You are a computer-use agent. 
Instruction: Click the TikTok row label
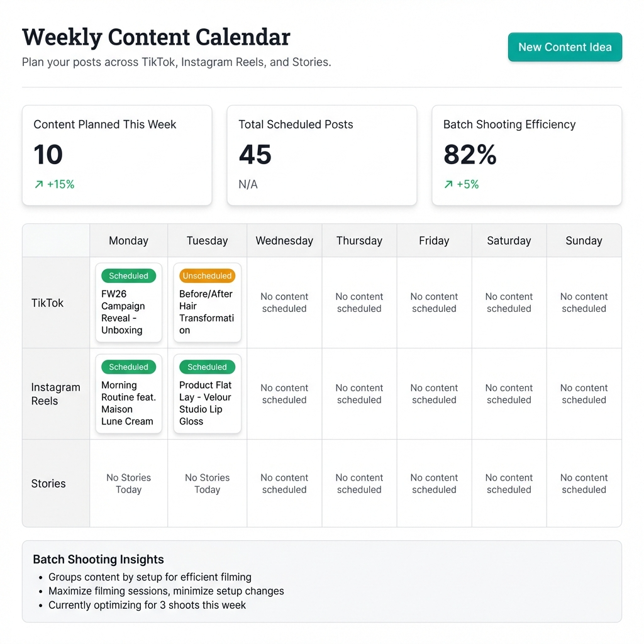[47, 303]
